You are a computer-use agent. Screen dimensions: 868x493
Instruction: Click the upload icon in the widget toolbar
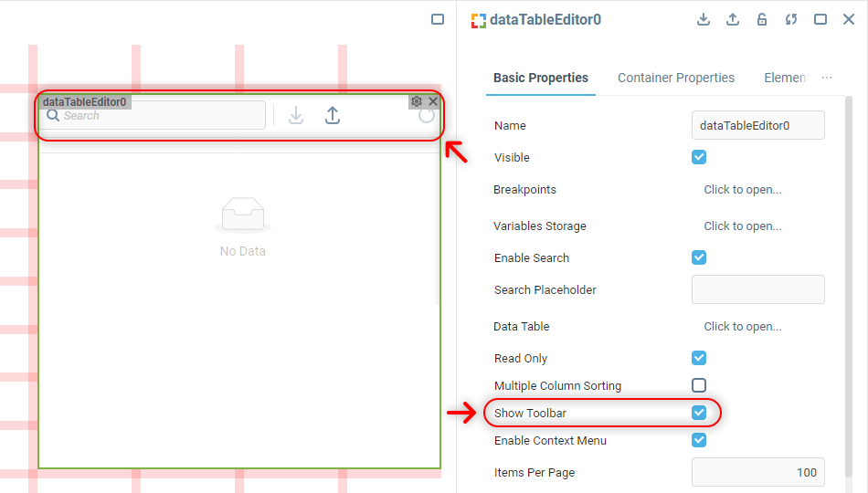[x=333, y=116]
